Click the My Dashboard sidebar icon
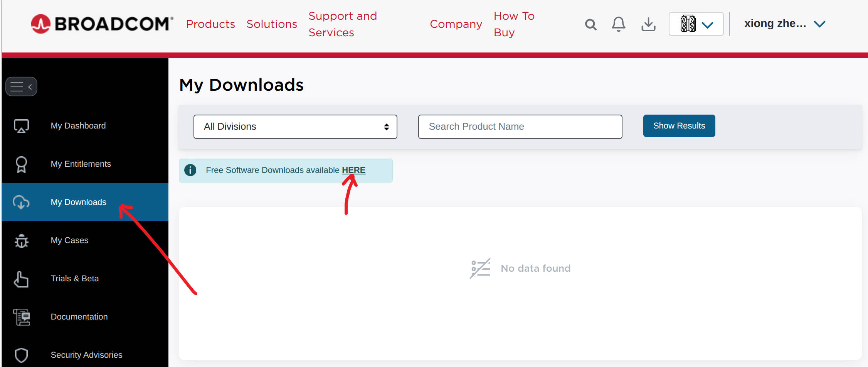The width and height of the screenshot is (868, 367). coord(22,126)
